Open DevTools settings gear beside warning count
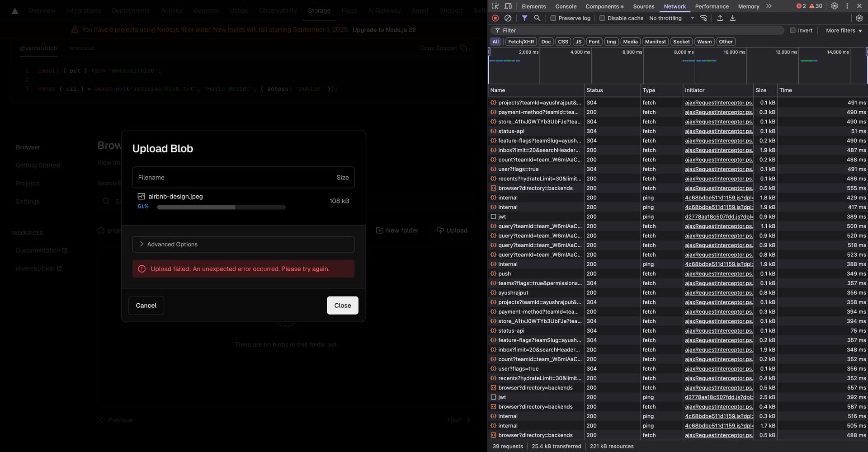This screenshot has height=452, width=868. [x=835, y=6]
